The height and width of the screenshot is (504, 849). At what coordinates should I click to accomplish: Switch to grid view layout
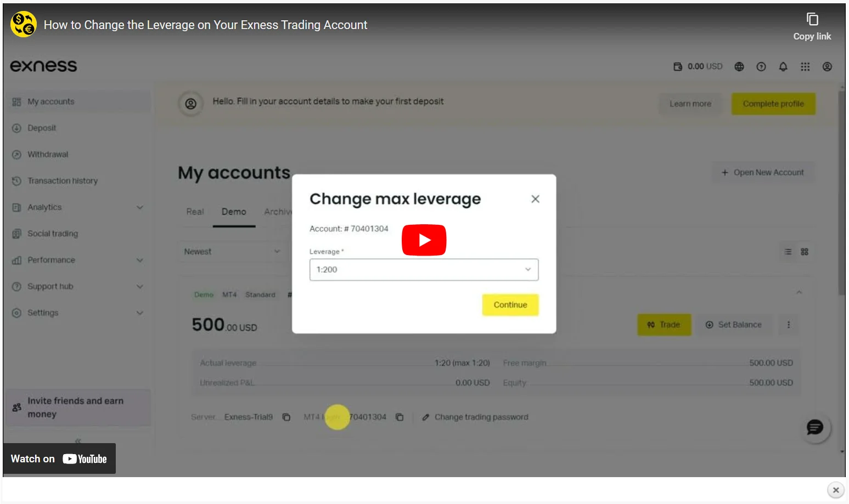pyautogui.click(x=805, y=252)
